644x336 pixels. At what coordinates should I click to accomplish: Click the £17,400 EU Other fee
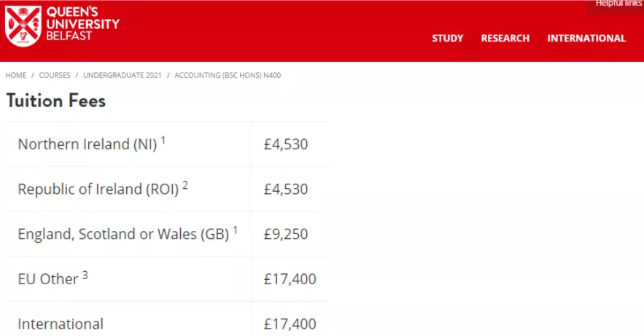[290, 279]
